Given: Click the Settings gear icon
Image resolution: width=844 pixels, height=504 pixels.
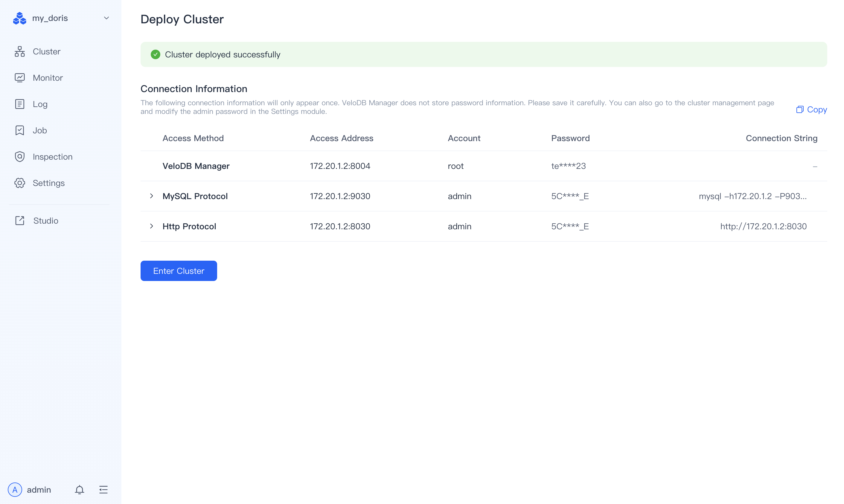Looking at the screenshot, I should coord(19,183).
